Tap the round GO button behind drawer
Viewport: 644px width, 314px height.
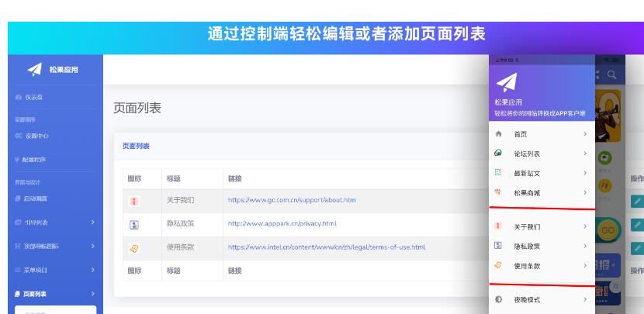608,230
